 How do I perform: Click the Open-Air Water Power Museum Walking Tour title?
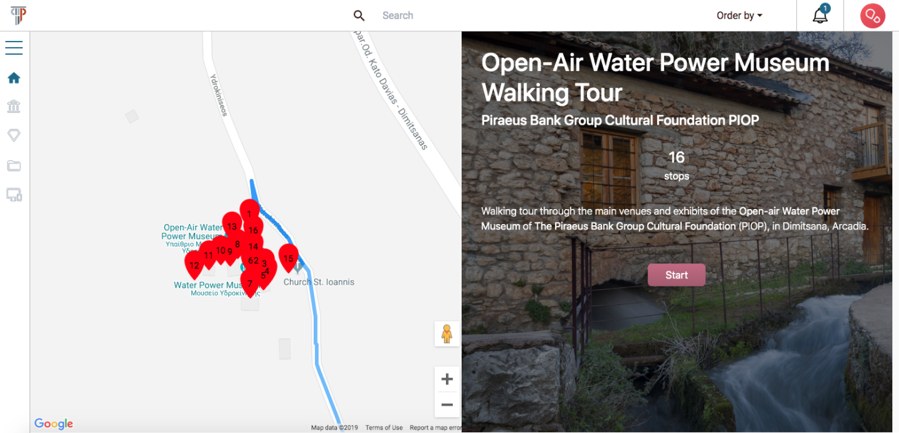point(655,78)
